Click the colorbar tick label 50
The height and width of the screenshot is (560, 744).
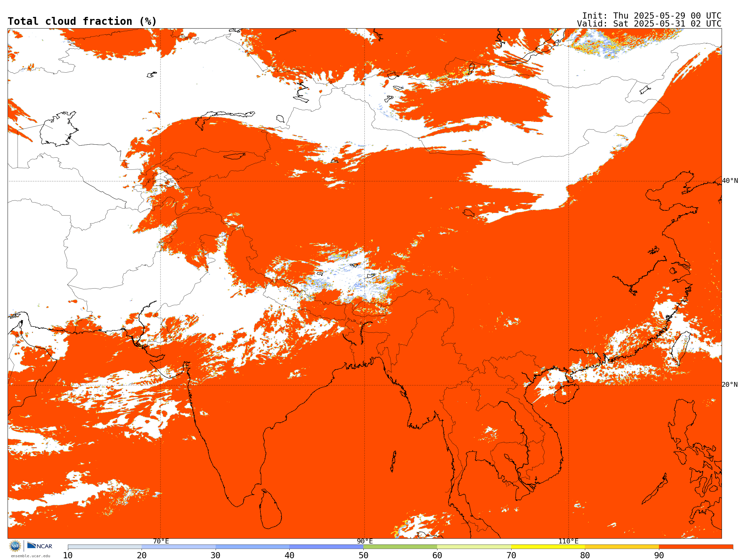pyautogui.click(x=363, y=556)
